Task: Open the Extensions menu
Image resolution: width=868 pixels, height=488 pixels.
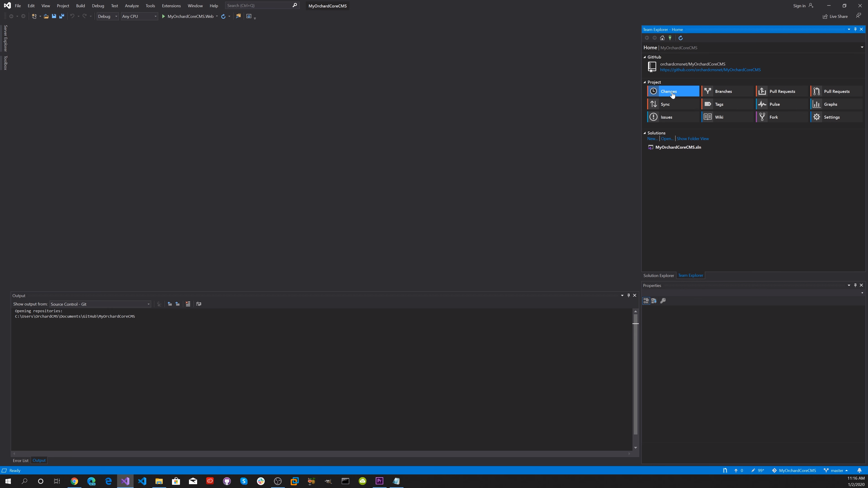Action: tap(171, 6)
